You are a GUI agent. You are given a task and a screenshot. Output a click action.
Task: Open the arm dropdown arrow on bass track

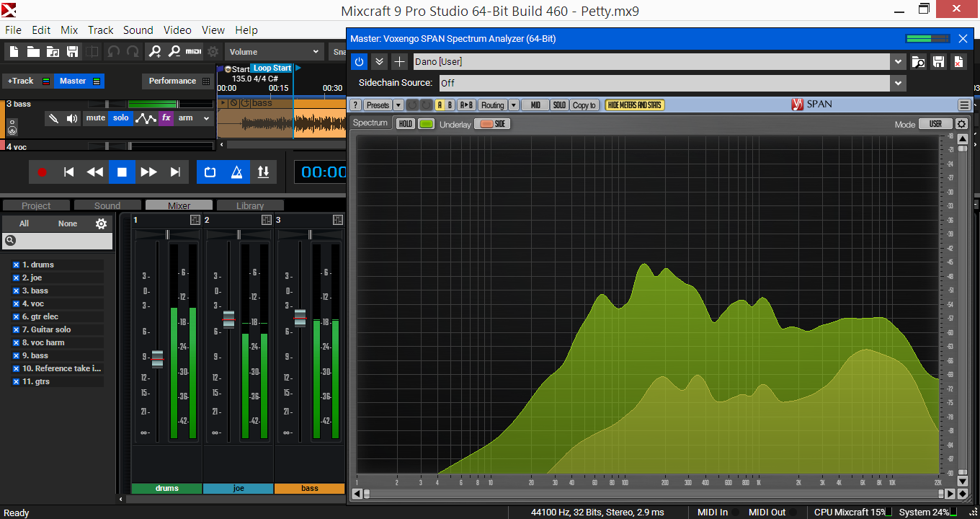pyautogui.click(x=206, y=118)
